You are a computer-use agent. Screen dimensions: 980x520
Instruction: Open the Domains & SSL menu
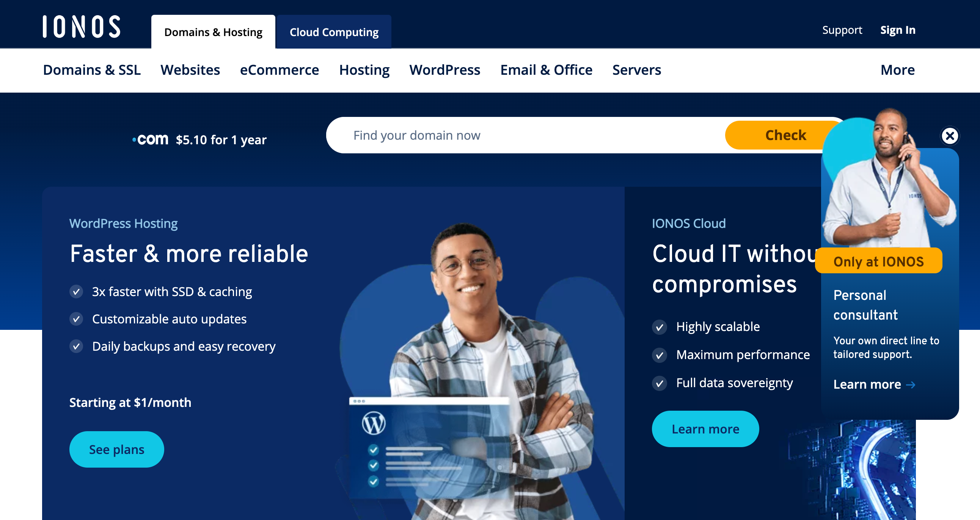(x=92, y=70)
